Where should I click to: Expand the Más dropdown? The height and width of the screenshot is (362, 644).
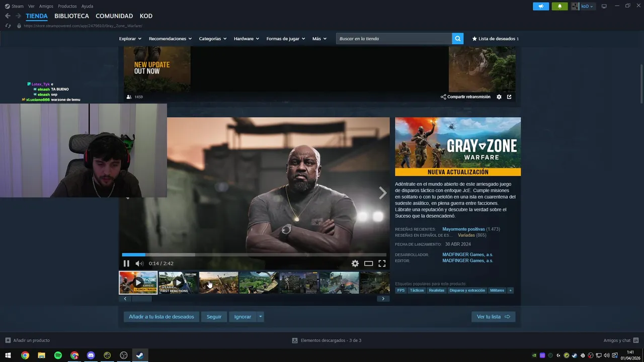(x=319, y=39)
